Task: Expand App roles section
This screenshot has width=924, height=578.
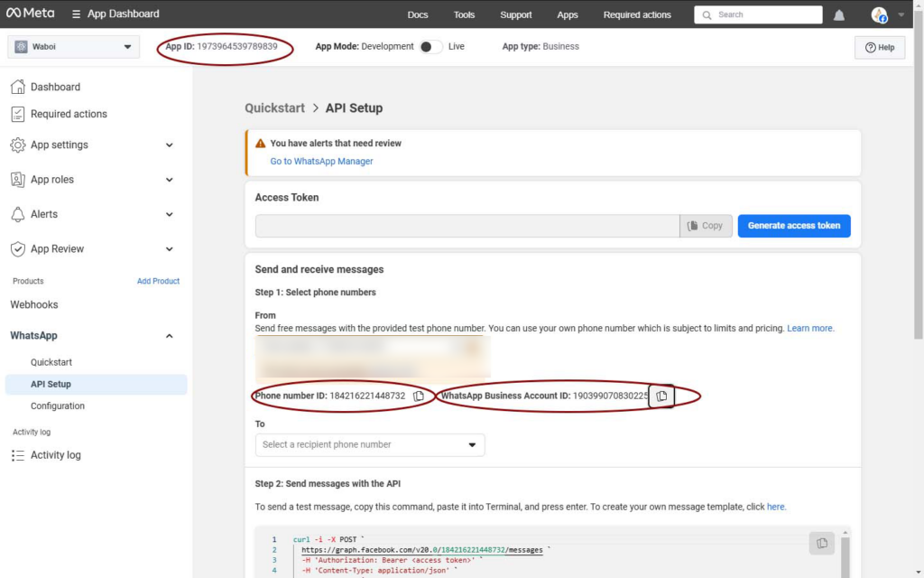Action: [169, 180]
